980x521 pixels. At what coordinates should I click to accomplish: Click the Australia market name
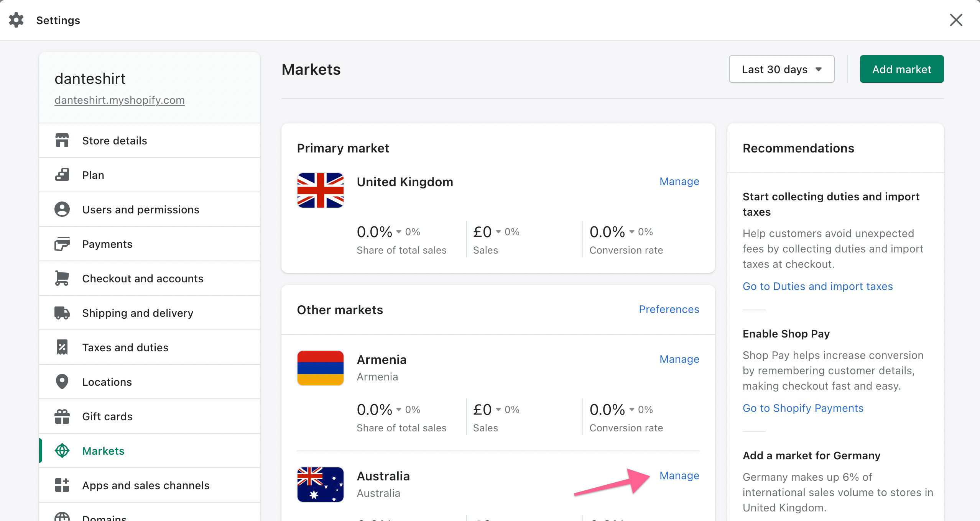383,476
